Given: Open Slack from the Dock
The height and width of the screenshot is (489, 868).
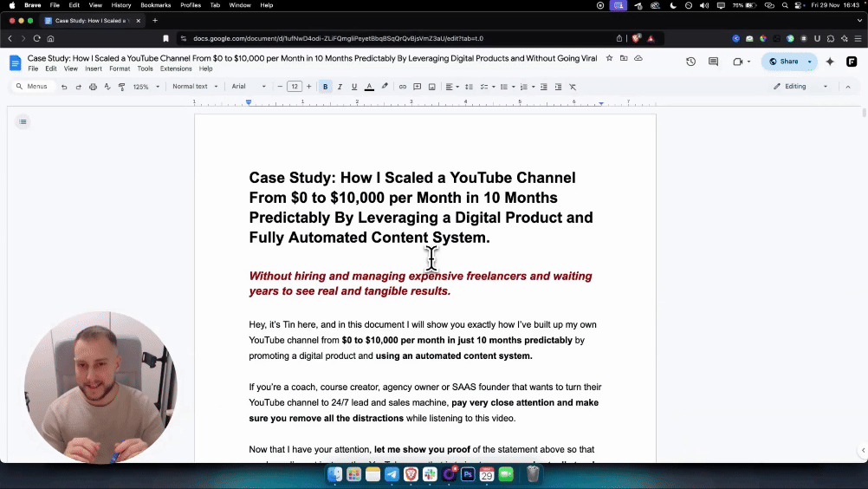Looking at the screenshot, I should pos(430,474).
